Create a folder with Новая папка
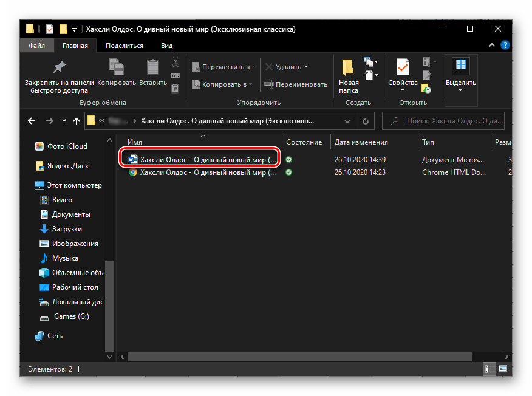532x396 pixels. [348, 75]
